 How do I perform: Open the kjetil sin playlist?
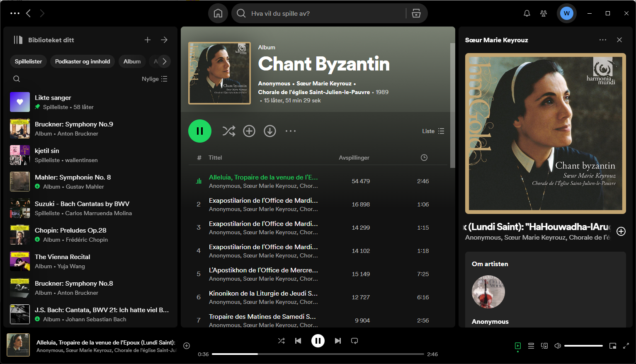click(x=90, y=155)
